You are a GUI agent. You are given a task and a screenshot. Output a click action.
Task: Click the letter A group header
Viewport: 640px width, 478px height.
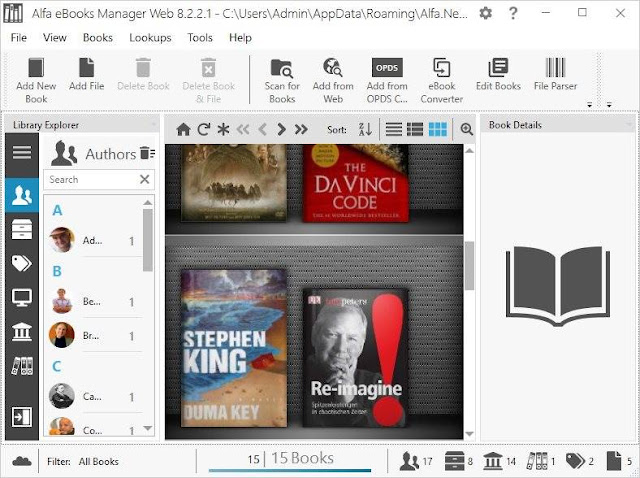(x=57, y=210)
